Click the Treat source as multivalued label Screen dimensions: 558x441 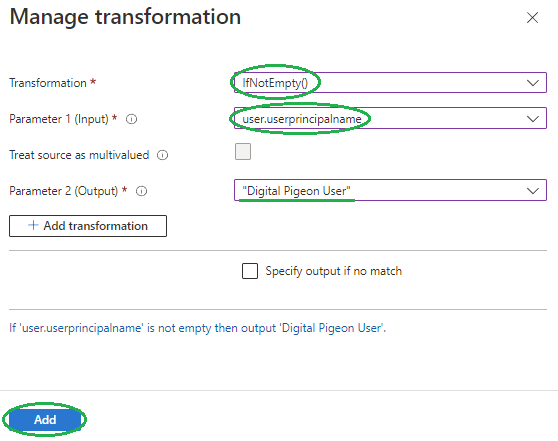(79, 155)
